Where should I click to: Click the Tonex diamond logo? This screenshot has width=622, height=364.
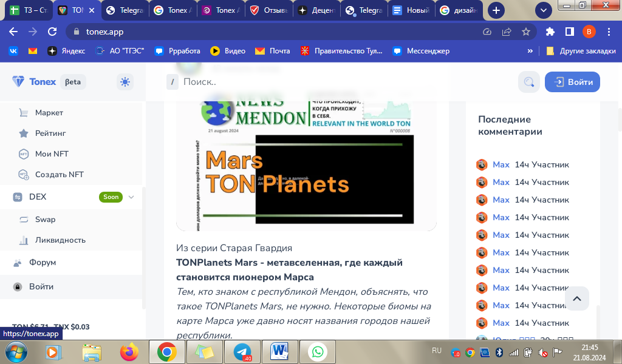point(18,81)
